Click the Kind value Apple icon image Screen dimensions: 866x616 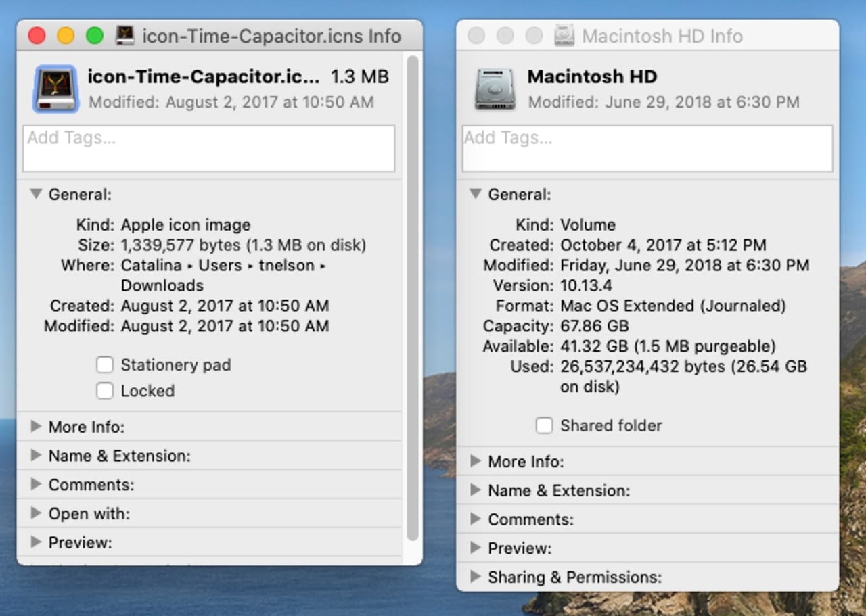point(185,225)
